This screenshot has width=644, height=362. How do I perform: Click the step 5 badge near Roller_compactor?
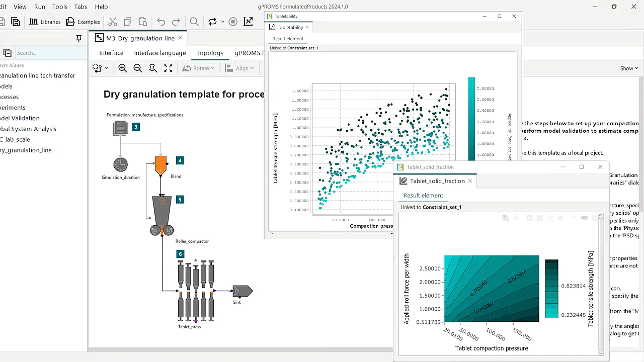(x=180, y=200)
